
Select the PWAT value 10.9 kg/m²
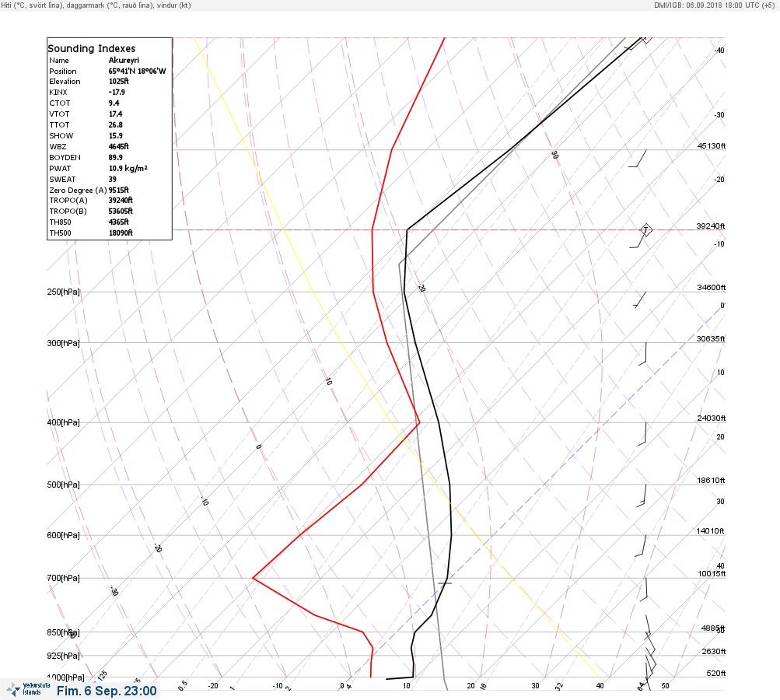(128, 168)
